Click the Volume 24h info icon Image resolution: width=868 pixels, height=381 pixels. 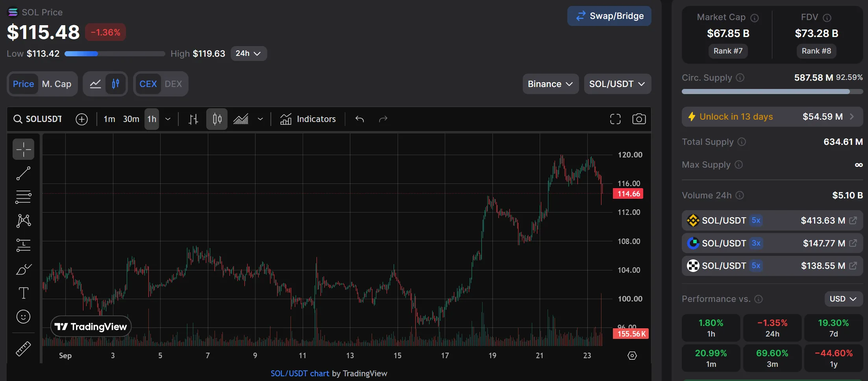740,195
